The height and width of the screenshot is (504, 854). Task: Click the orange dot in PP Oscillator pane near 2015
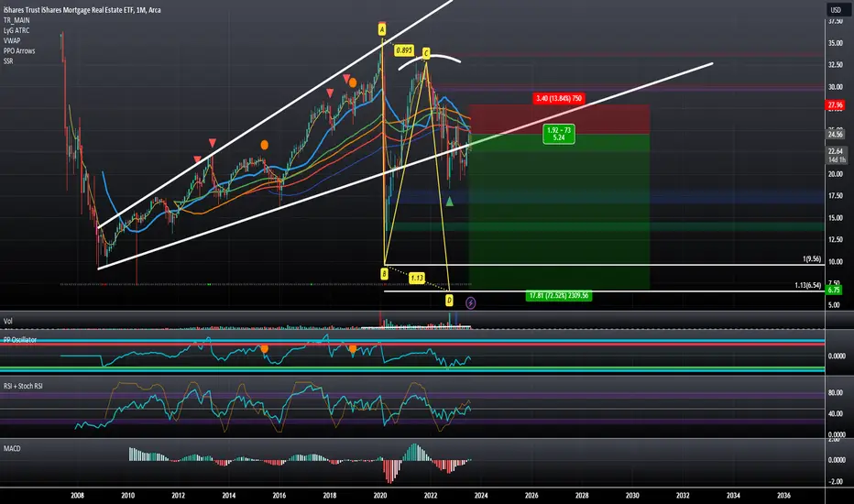(x=265, y=348)
